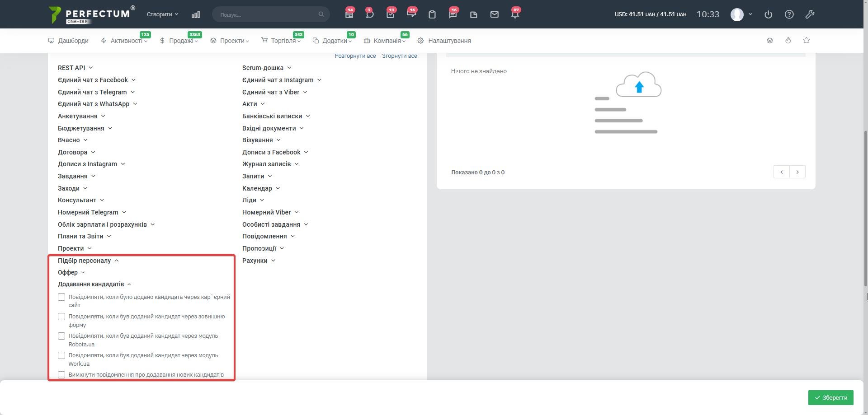Screen dimensions: 868x415
Task: Expand the Календар section
Action: click(x=261, y=188)
